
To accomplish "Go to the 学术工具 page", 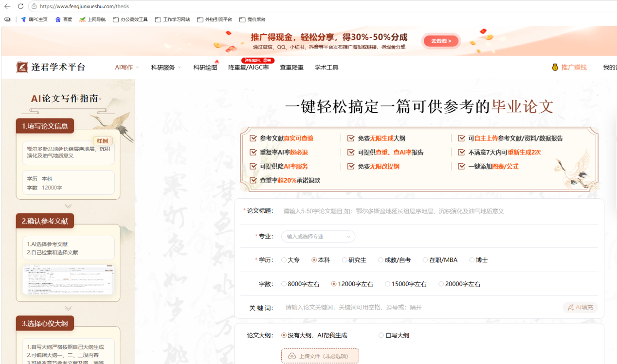I will pyautogui.click(x=327, y=68).
